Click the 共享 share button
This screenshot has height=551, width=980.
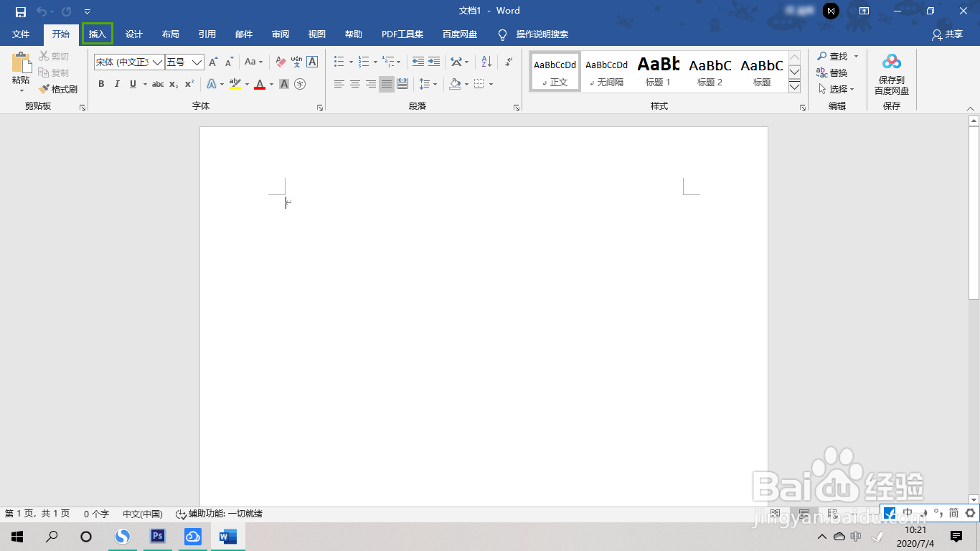947,34
